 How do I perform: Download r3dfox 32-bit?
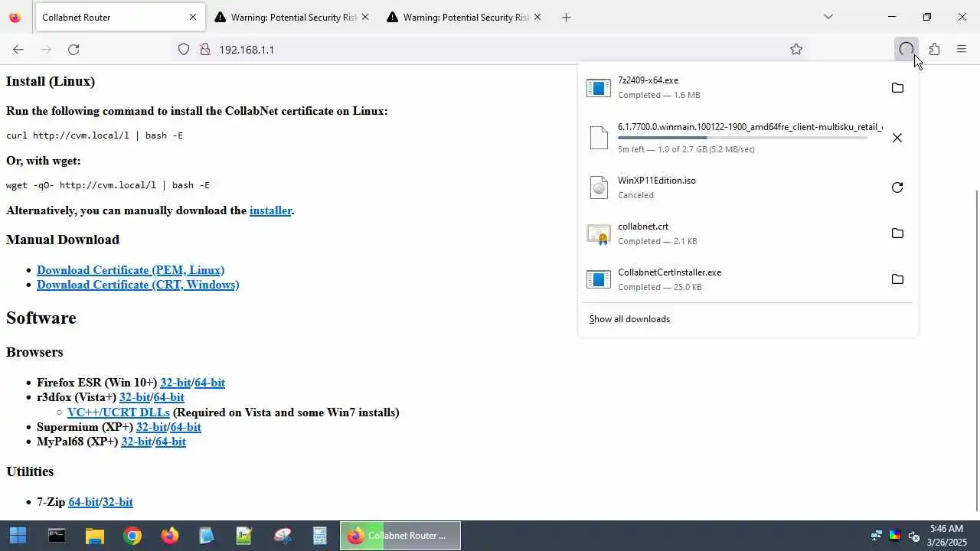(135, 397)
